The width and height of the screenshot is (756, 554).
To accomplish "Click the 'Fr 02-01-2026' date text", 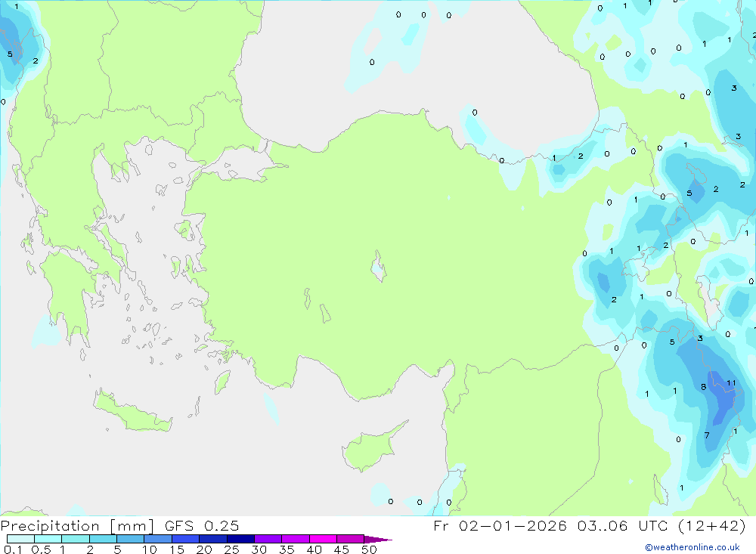I will click(500, 525).
